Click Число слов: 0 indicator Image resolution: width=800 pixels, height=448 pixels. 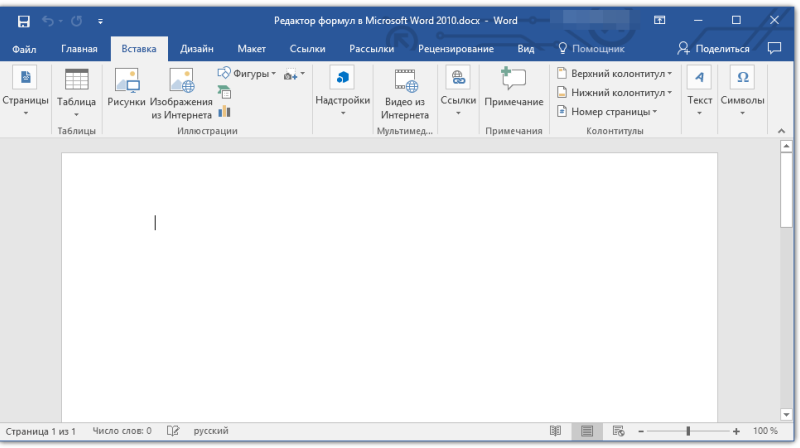pos(122,431)
